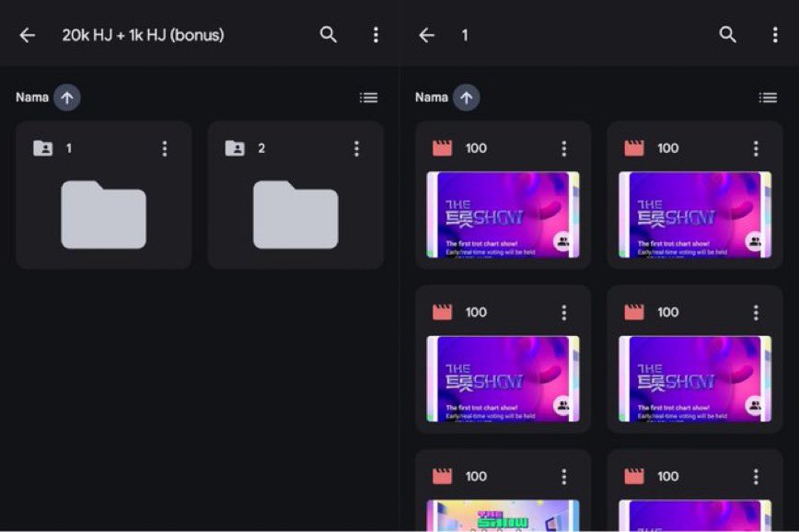
Task: Search within the video folder screen showing "100" files
Action: click(727, 35)
